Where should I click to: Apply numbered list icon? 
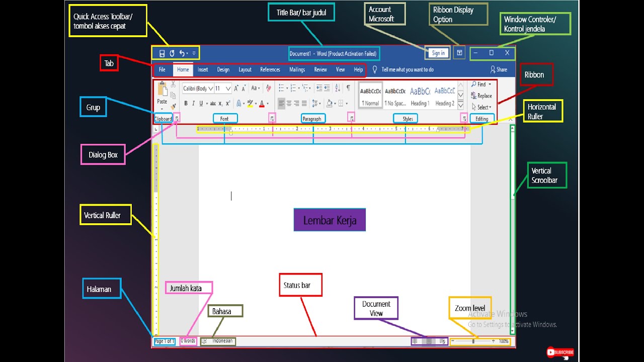293,88
